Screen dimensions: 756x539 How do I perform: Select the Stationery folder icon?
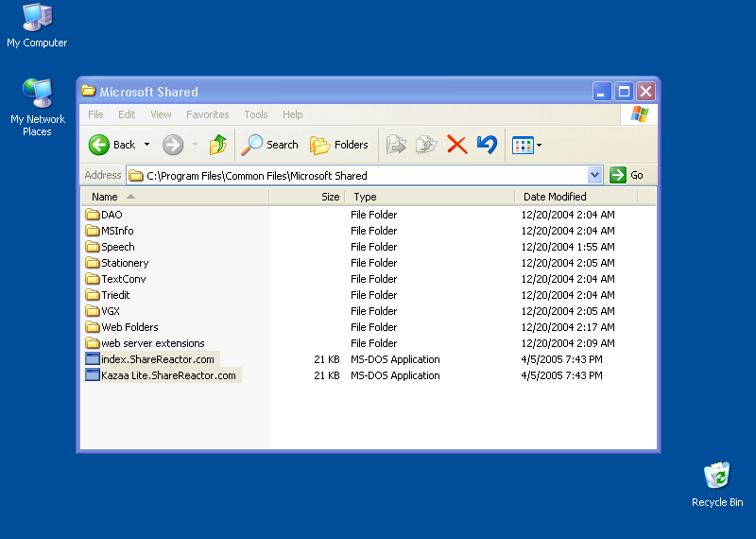point(92,263)
